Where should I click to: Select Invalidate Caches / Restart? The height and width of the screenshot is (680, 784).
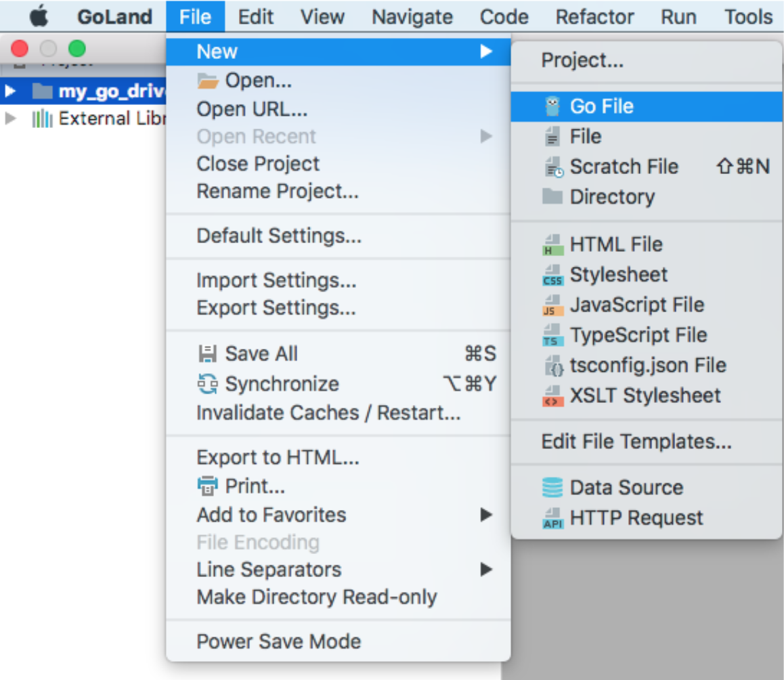[x=328, y=412]
